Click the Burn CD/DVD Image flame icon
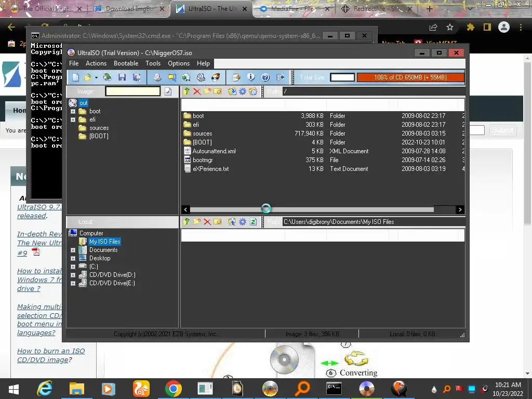The width and height of the screenshot is (532, 399). coord(216,77)
